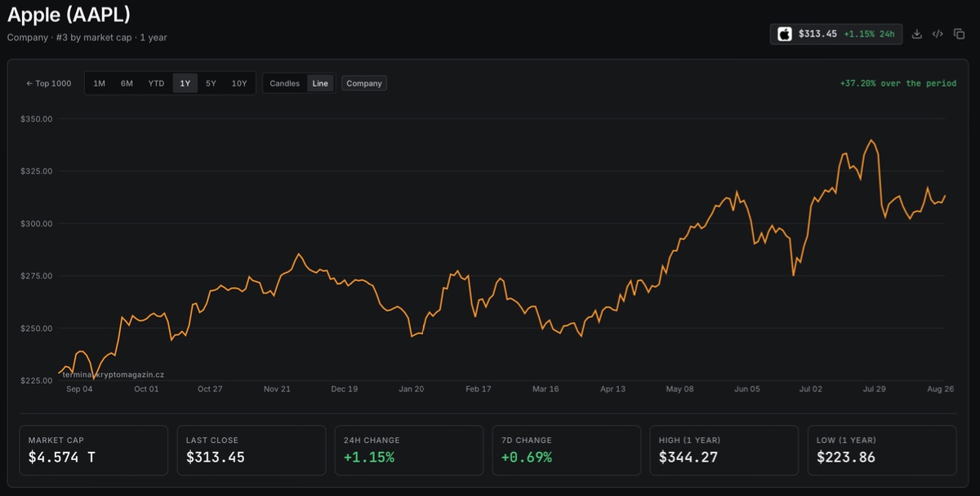This screenshot has width=980, height=496.
Task: Click the Market Cap $4.574 T card
Action: click(93, 450)
